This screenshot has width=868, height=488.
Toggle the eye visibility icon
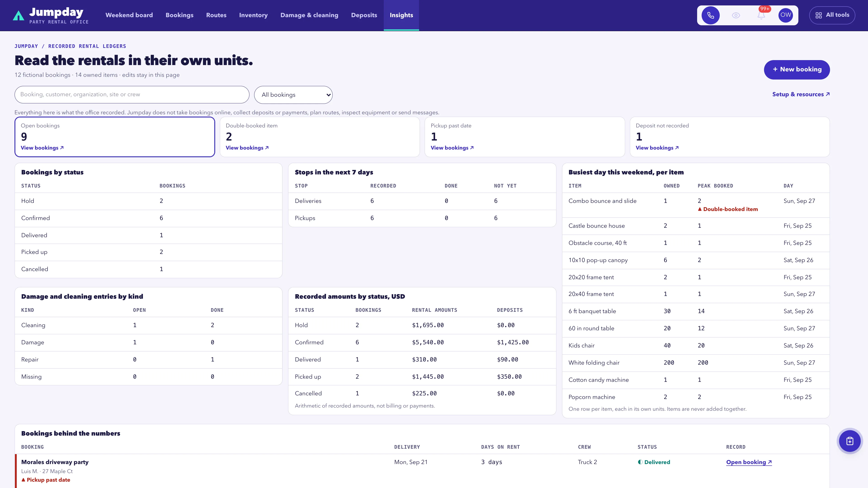tap(736, 15)
